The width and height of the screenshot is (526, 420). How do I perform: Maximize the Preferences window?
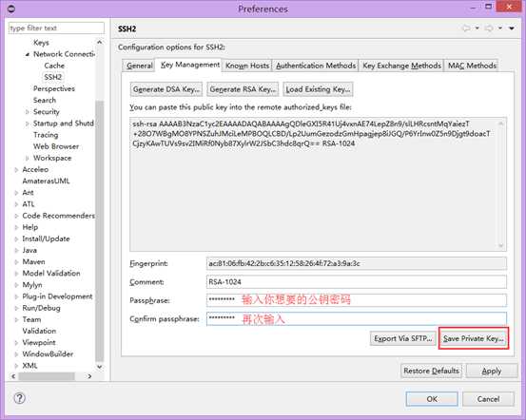[x=489, y=7]
